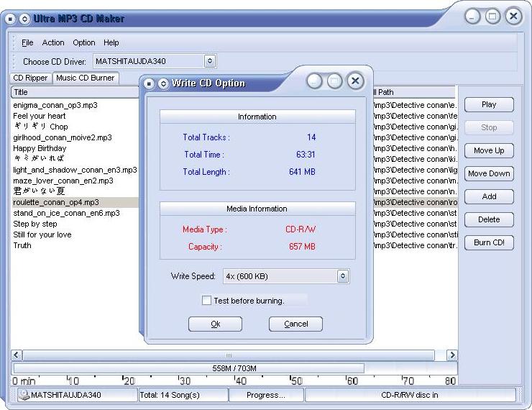Click the Total Time value 63:31

coord(306,155)
